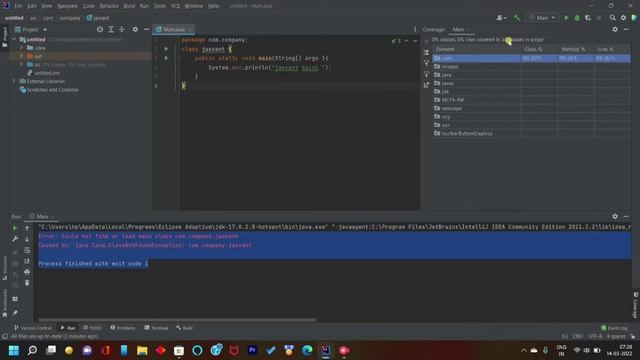Open Run panel gear options
Image resolution: width=640 pixels, height=360 pixels.
tap(615, 216)
